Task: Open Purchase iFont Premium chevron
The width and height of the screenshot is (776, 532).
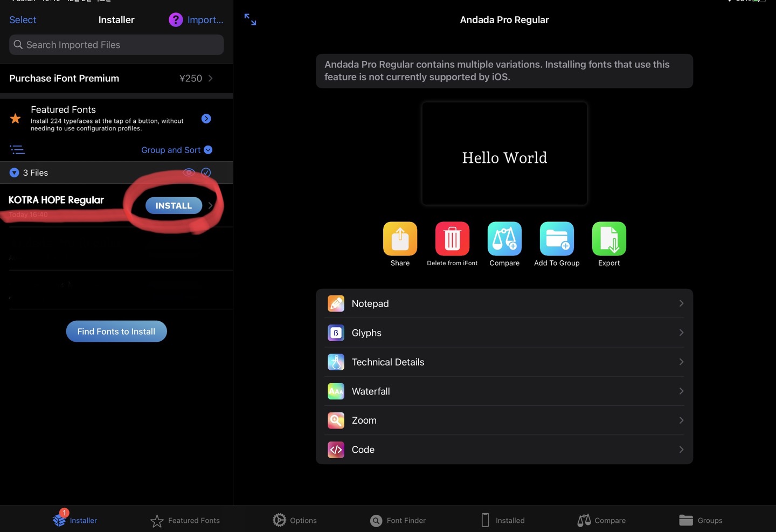Action: (x=210, y=78)
